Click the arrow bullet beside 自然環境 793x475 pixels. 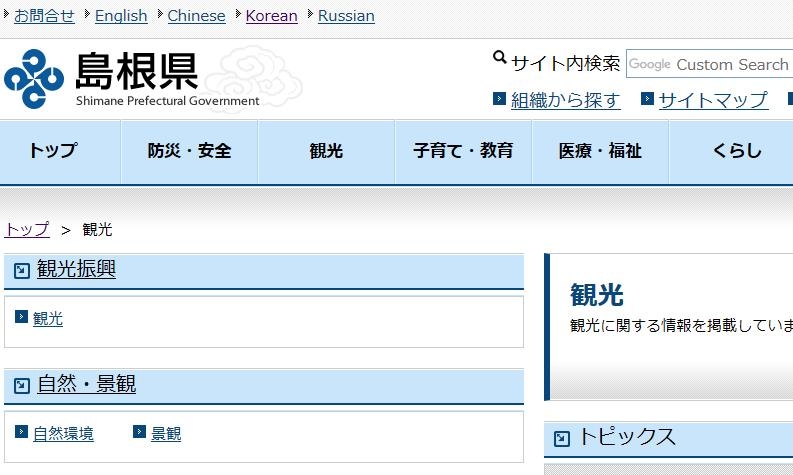click(x=21, y=431)
